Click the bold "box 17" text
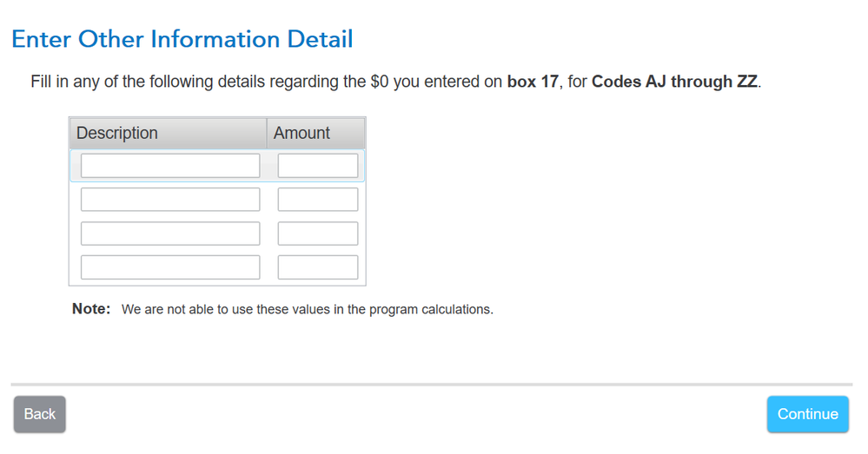This screenshot has width=868, height=454. 533,83
